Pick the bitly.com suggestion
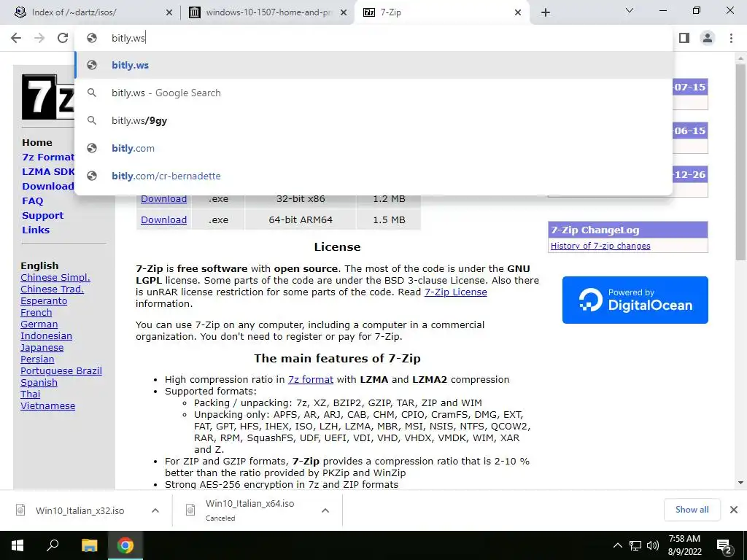The height and width of the screenshot is (560, 747). tap(373, 148)
